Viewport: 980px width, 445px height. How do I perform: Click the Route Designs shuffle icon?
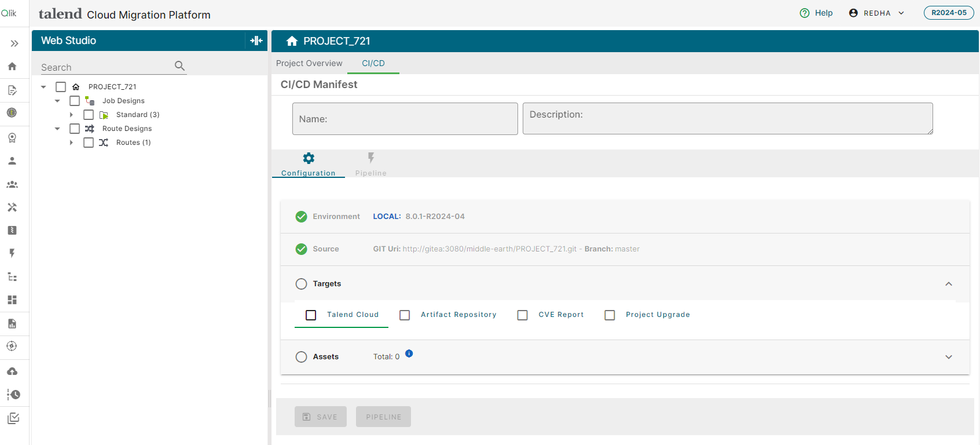click(x=90, y=129)
